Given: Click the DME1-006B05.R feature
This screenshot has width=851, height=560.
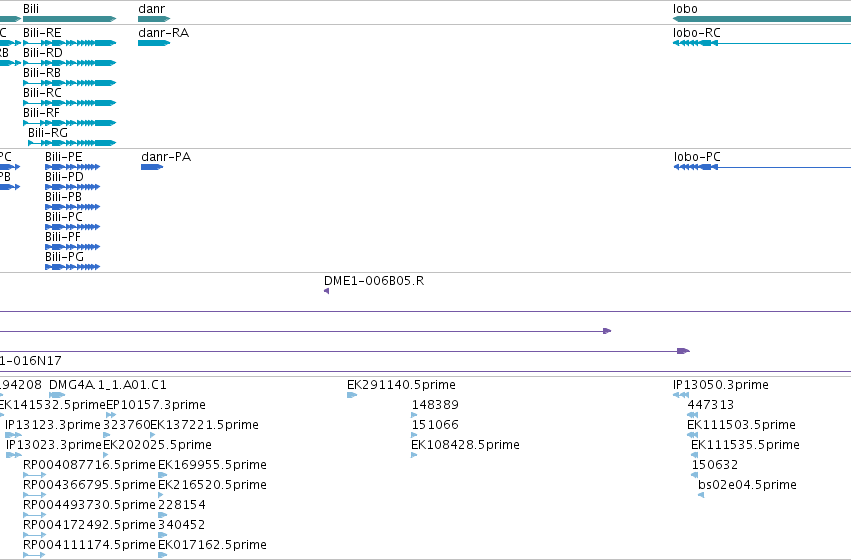Looking at the screenshot, I should 326,291.
